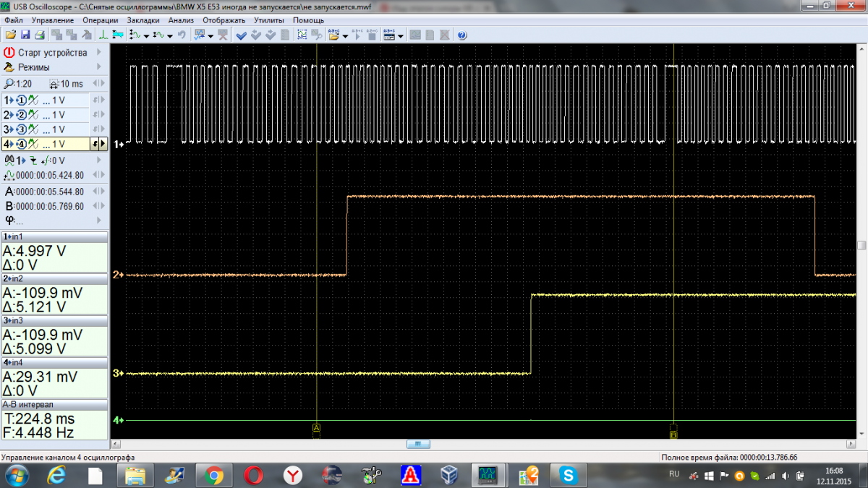
Task: Click the '4▸in4' measurement panel header
Action: (54, 363)
